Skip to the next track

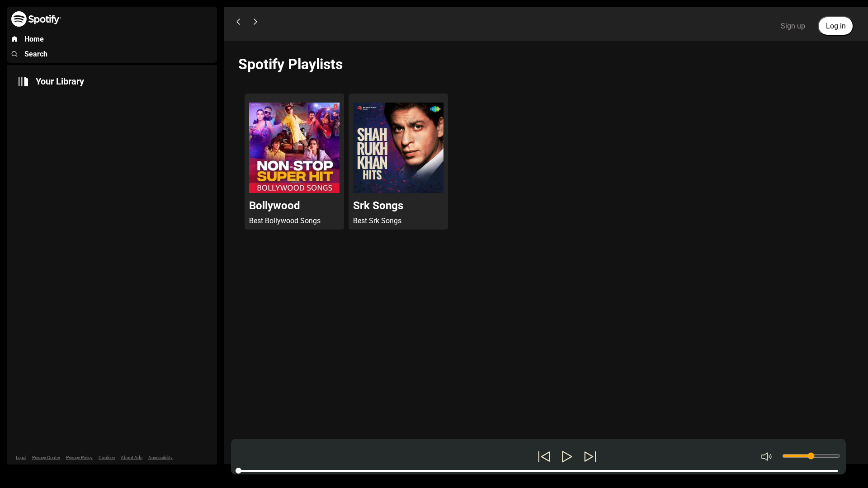click(590, 456)
